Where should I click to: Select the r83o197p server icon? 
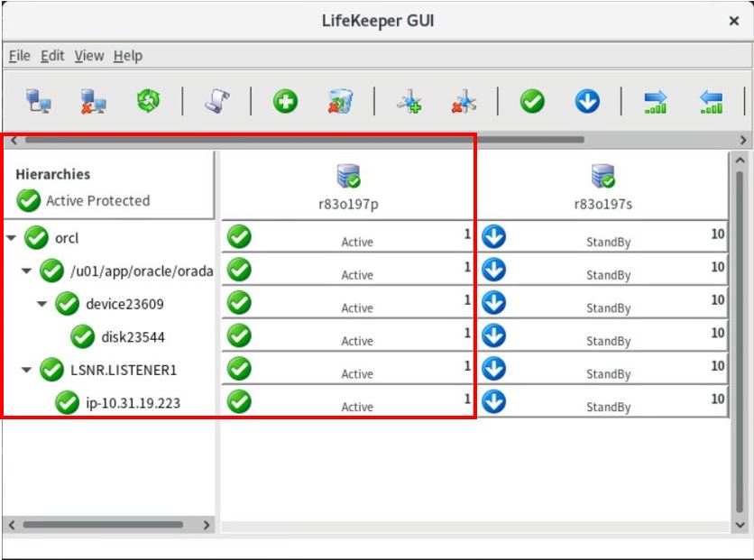(349, 176)
